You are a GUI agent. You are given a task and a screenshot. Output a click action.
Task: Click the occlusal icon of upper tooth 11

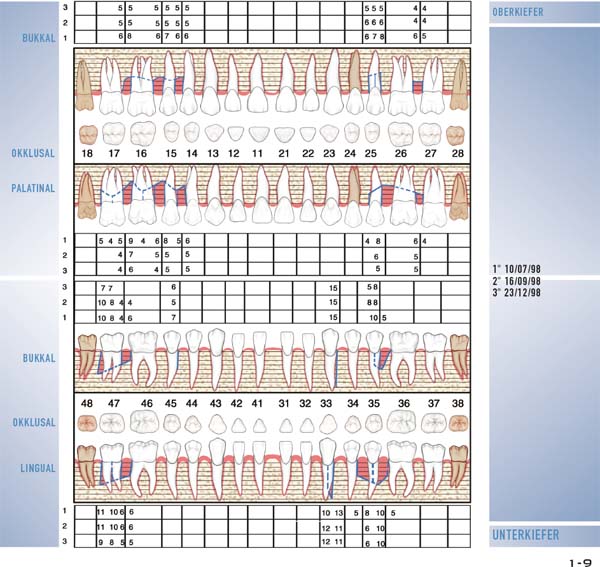click(x=257, y=133)
